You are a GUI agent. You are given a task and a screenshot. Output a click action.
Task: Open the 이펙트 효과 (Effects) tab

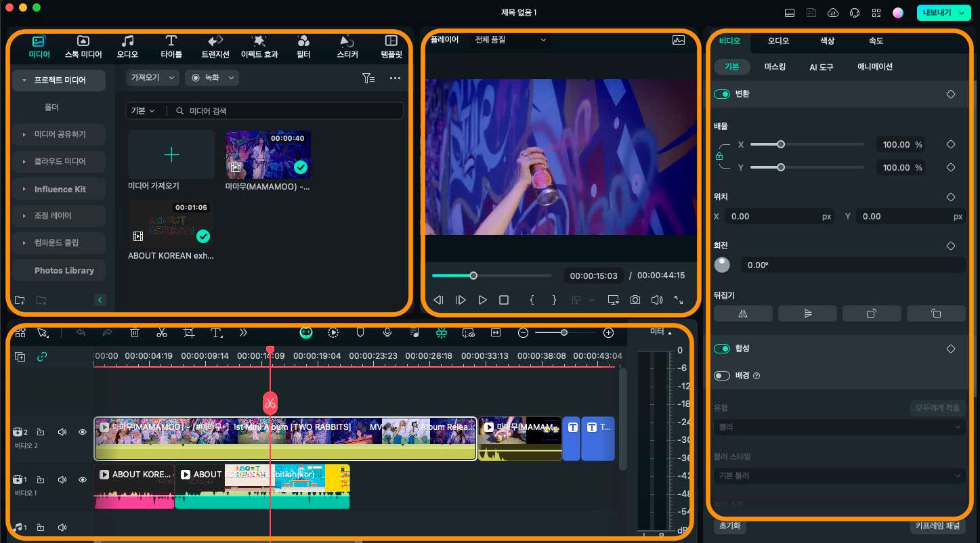(x=259, y=47)
